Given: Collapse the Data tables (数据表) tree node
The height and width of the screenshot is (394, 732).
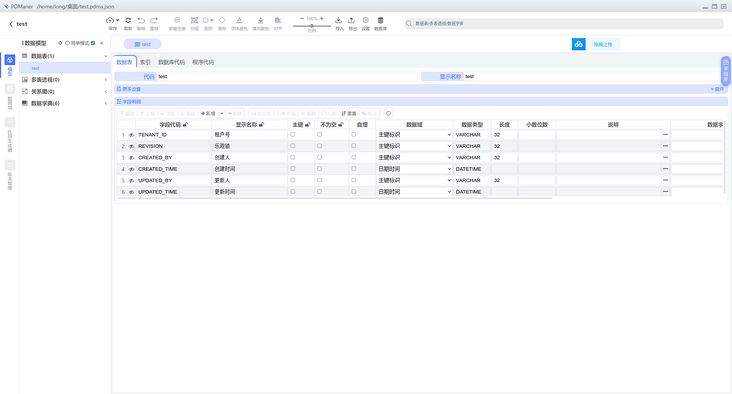Looking at the screenshot, I should [x=106, y=56].
